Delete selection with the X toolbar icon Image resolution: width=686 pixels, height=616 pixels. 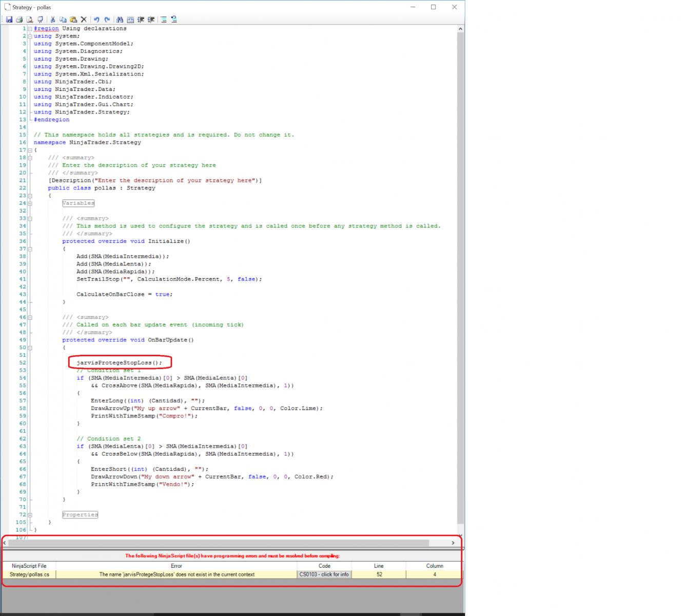84,20
